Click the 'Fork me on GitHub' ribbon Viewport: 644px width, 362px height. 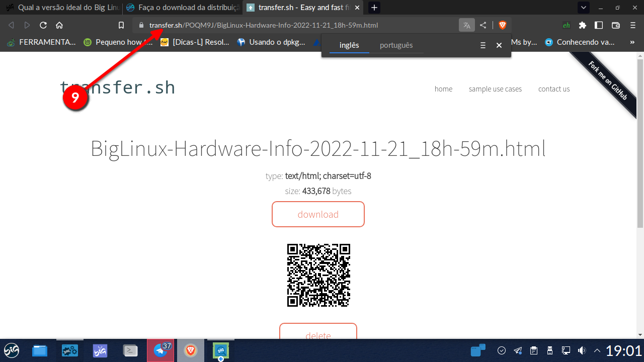pos(607,81)
